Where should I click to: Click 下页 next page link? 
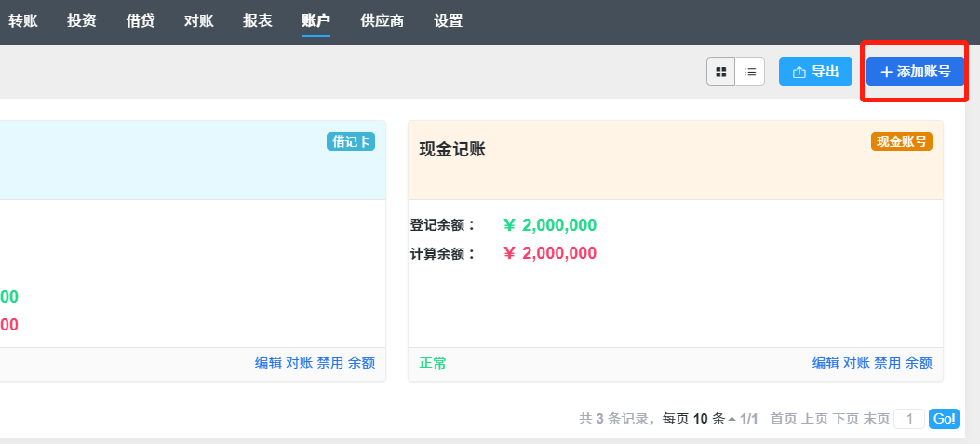(x=846, y=419)
